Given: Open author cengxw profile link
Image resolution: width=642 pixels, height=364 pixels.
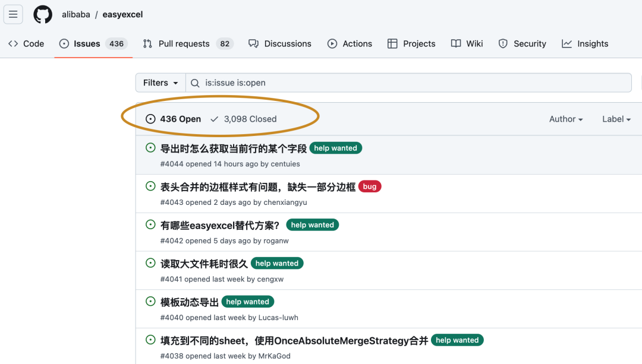Looking at the screenshot, I should [270, 279].
